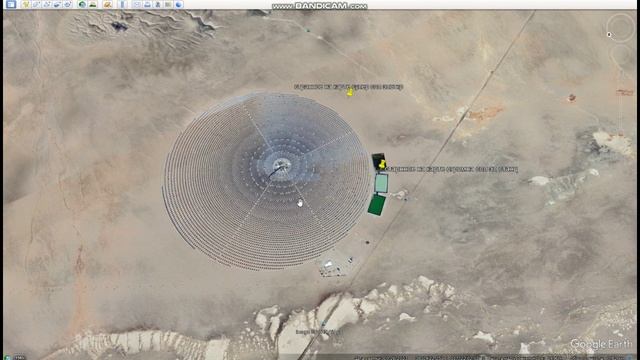This screenshot has width=640, height=360.
Task: Open the Ruler measuring tool
Action: (x=122, y=4)
